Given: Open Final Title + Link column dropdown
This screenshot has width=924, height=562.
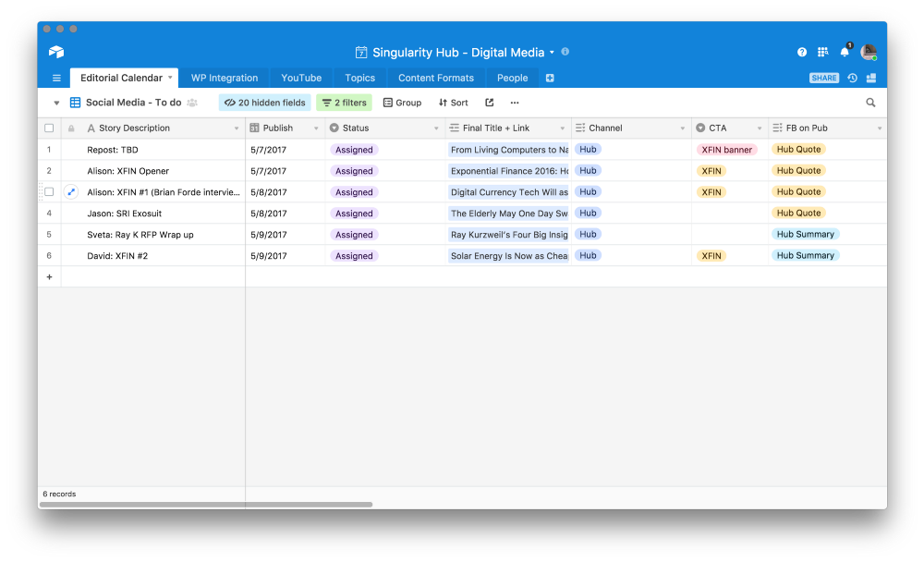Looking at the screenshot, I should coord(562,128).
